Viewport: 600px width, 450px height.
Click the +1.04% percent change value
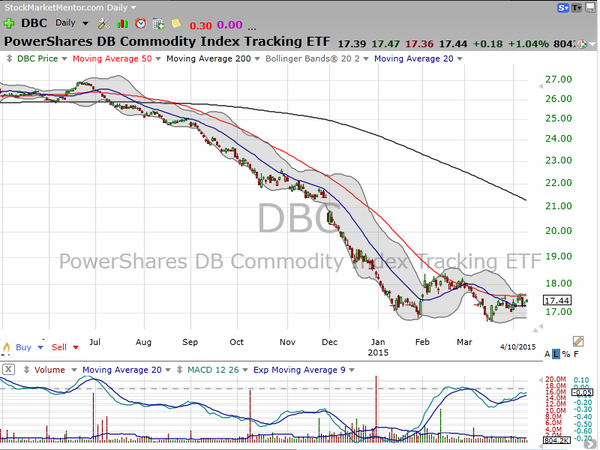(528, 44)
